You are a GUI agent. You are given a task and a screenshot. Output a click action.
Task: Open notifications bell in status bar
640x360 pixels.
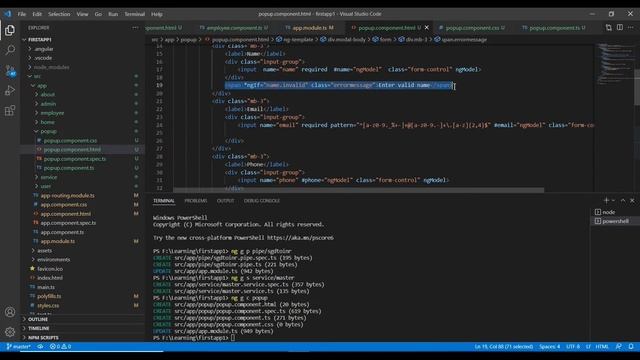(x=631, y=347)
